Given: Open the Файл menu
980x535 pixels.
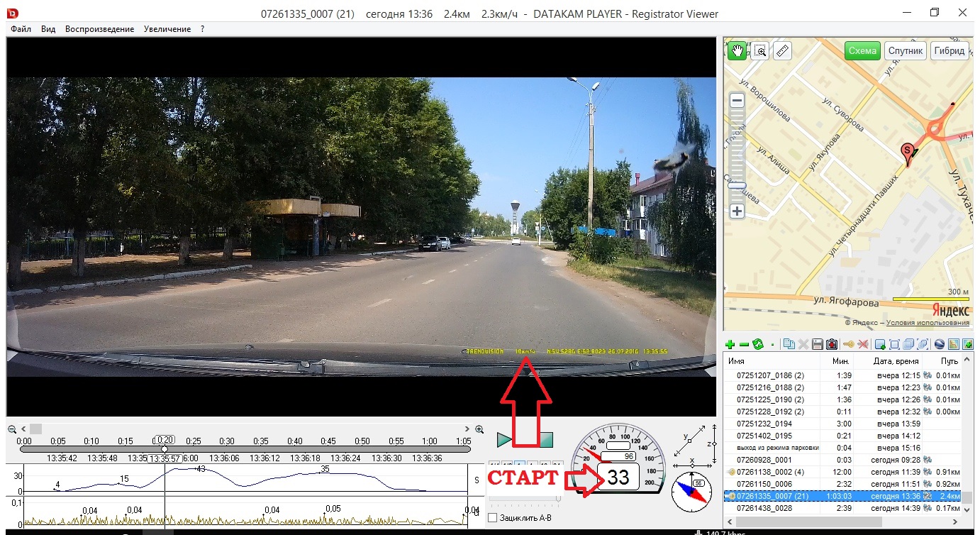Looking at the screenshot, I should (21, 29).
